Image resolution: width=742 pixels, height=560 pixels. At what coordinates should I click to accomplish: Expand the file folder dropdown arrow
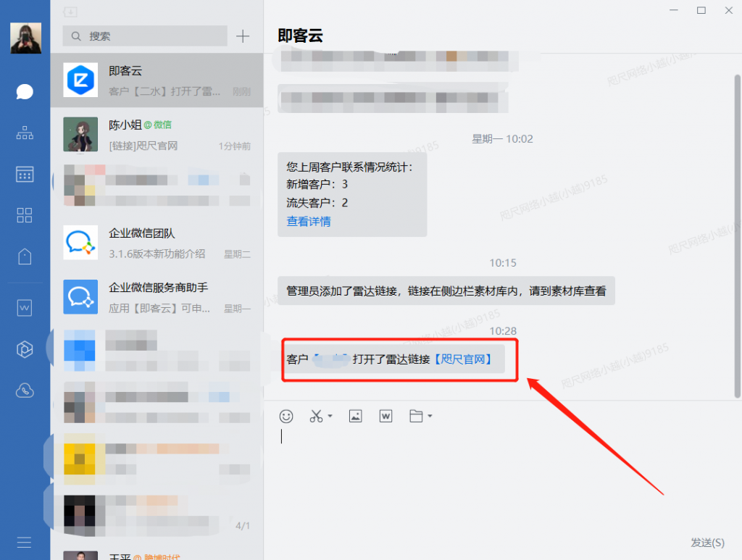430,417
